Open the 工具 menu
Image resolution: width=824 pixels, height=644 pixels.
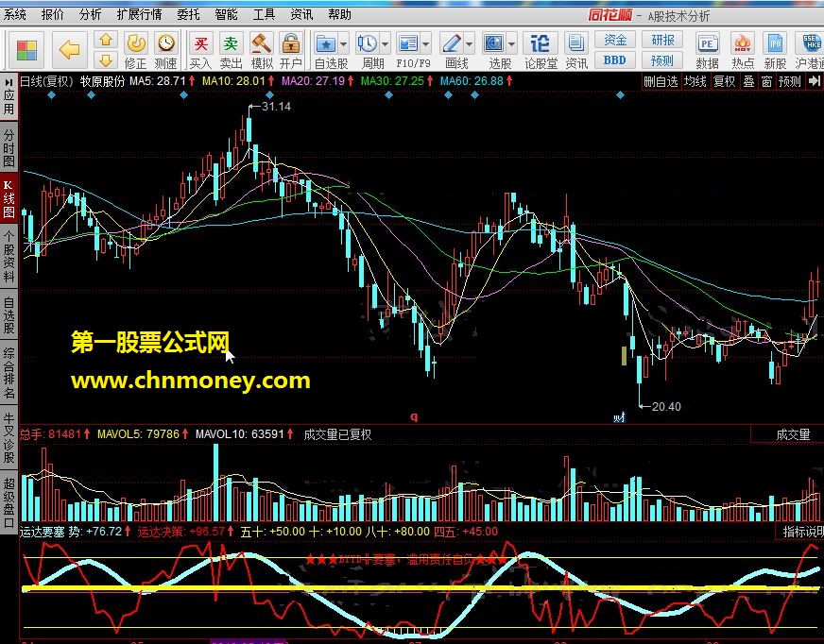click(264, 15)
